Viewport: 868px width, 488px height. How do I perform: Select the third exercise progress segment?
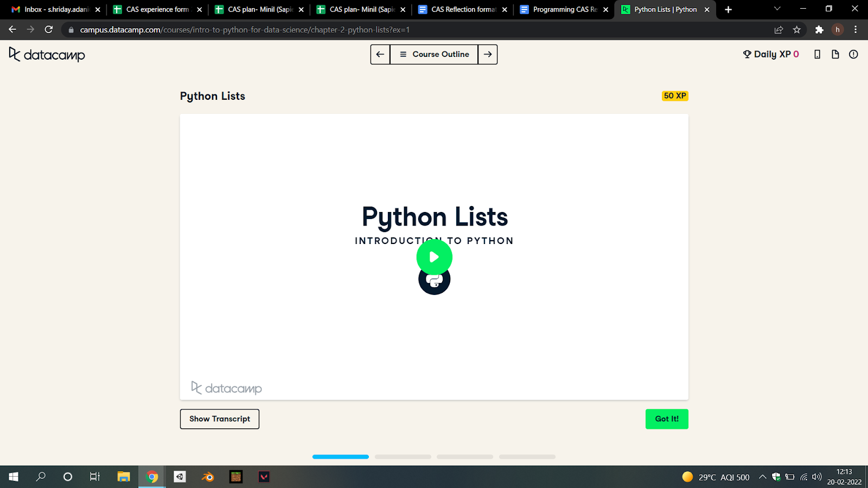[465, 457]
